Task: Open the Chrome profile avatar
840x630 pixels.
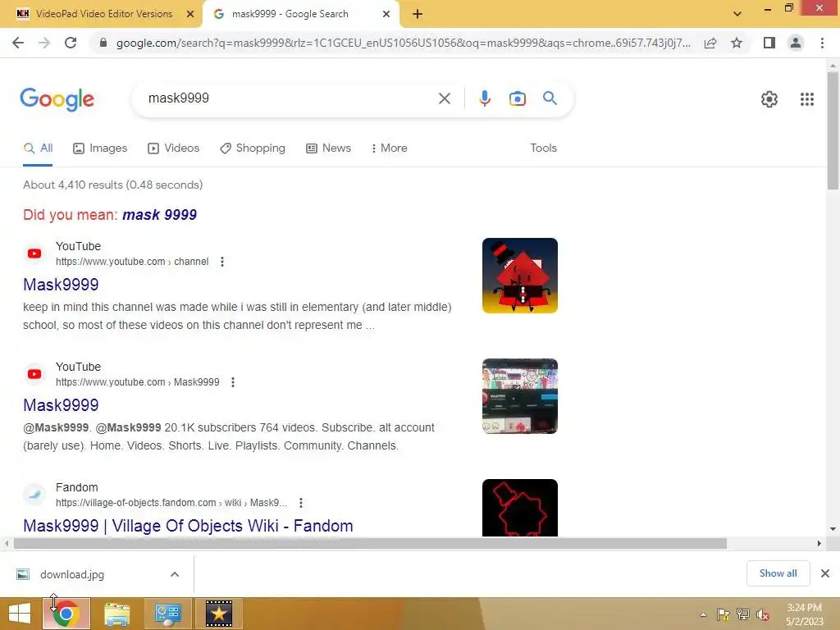Action: pos(796,43)
